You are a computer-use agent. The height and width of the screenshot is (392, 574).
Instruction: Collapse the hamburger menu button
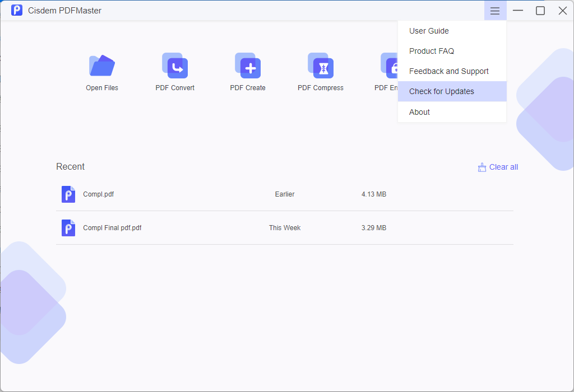495,11
